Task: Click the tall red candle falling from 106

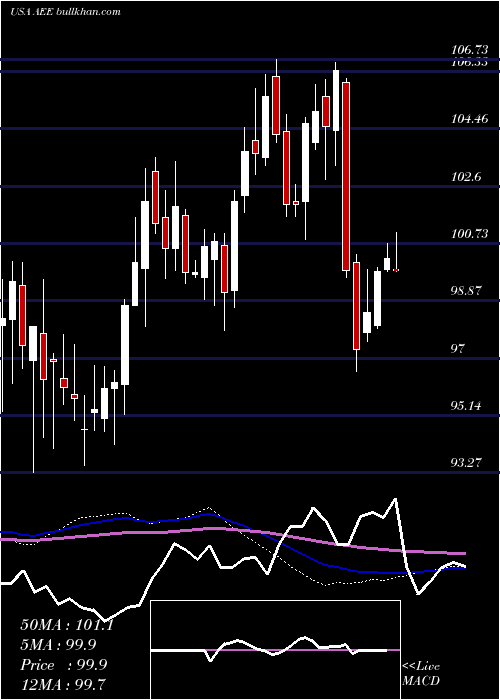Action: [x=346, y=176]
